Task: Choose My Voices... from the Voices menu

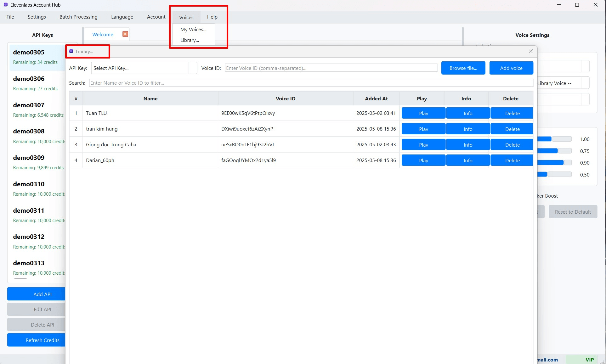Action: (x=193, y=29)
